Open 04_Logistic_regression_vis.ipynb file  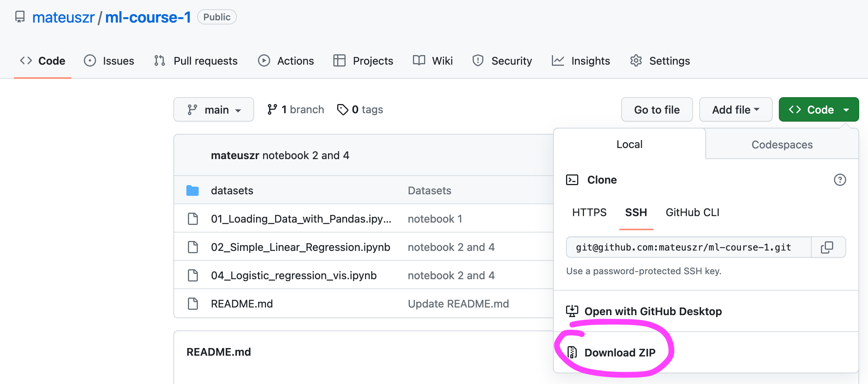coord(294,275)
